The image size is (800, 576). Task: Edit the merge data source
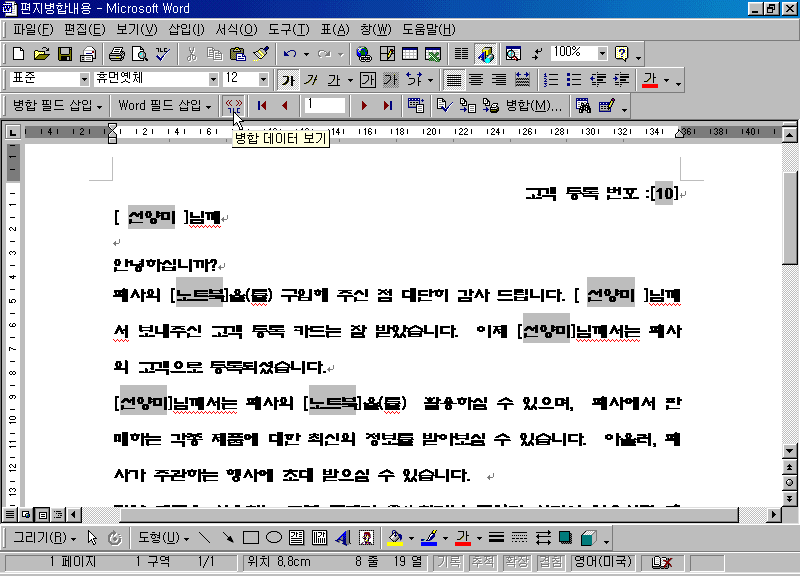click(x=607, y=106)
